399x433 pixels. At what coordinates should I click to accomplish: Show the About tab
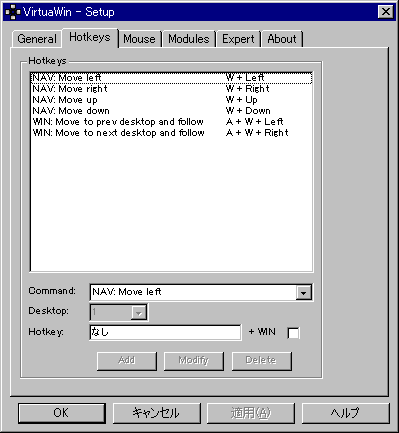point(282,39)
